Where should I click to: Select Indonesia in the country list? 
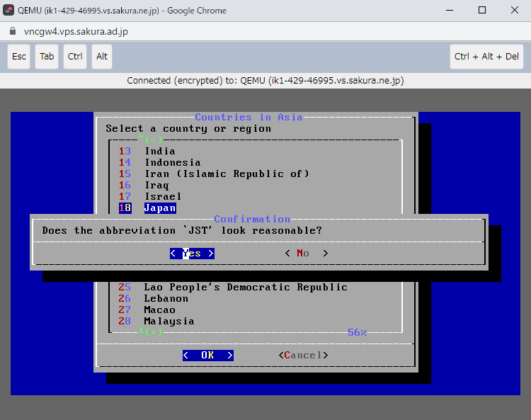172,163
